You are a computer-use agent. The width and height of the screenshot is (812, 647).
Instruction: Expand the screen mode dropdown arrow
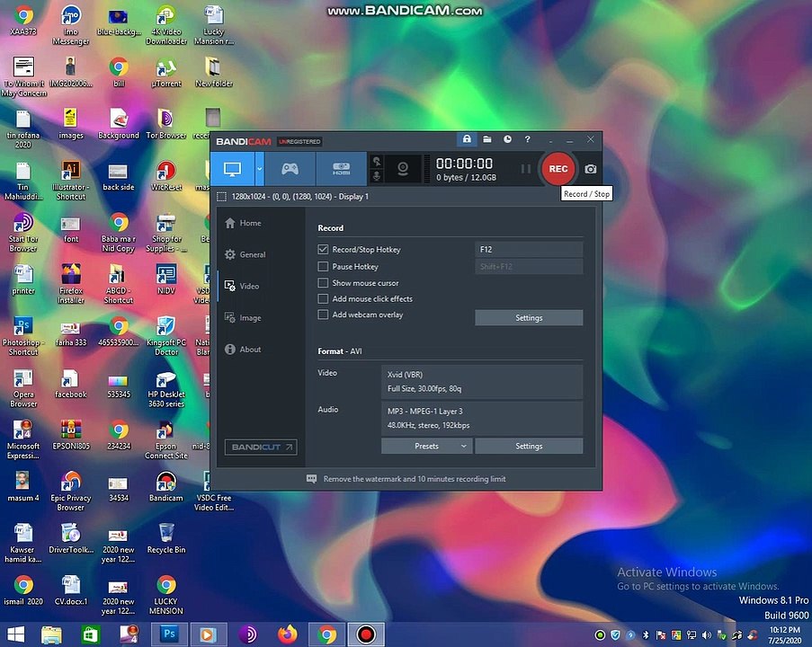pos(260,169)
